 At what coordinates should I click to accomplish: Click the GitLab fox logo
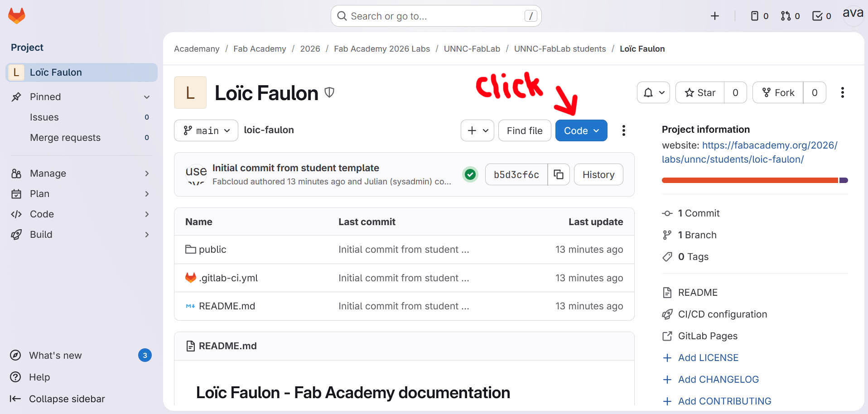coord(17,16)
